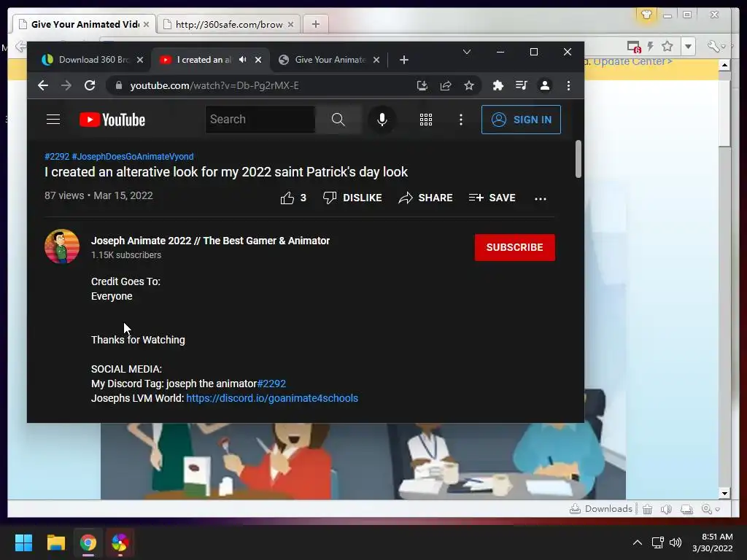Viewport: 747px width, 560px height.
Task: Toggle page sound in 360 browser status bar
Action: [x=666, y=509]
